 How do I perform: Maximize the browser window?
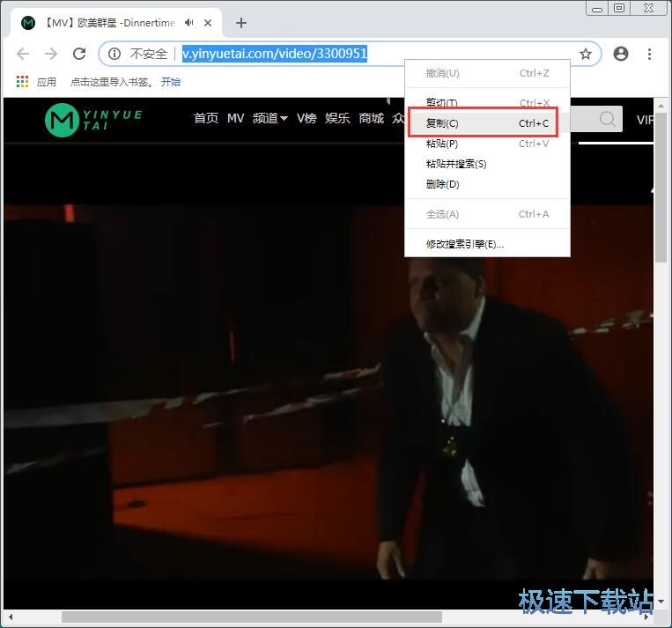[619, 9]
